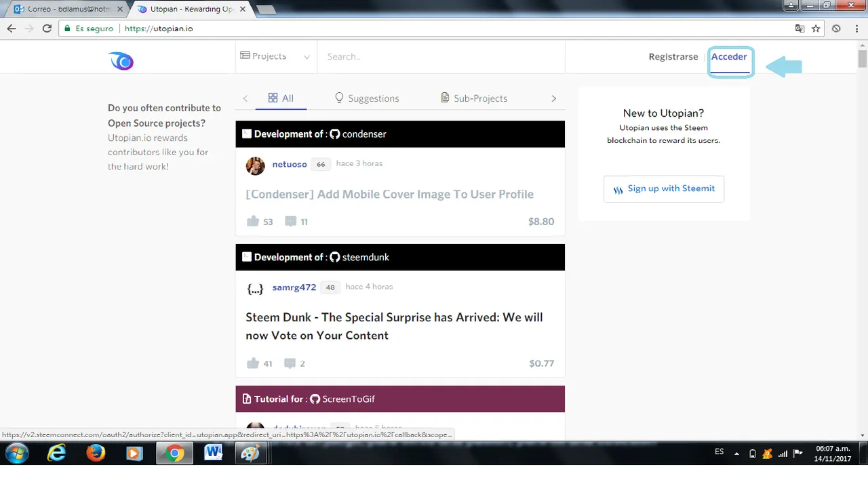This screenshot has height=488, width=868.
Task: Open comments icon on Steem Dunk post
Action: (x=290, y=363)
